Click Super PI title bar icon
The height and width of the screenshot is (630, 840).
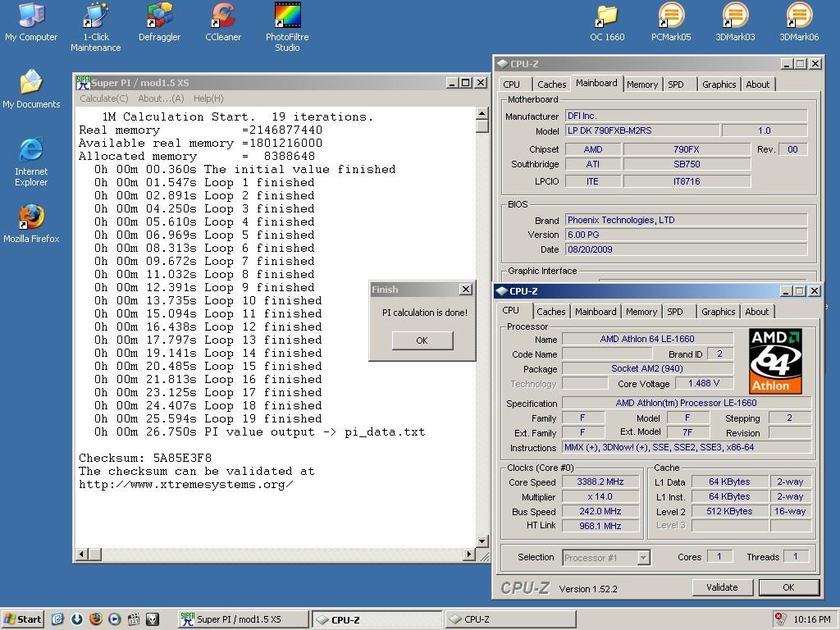[x=83, y=83]
